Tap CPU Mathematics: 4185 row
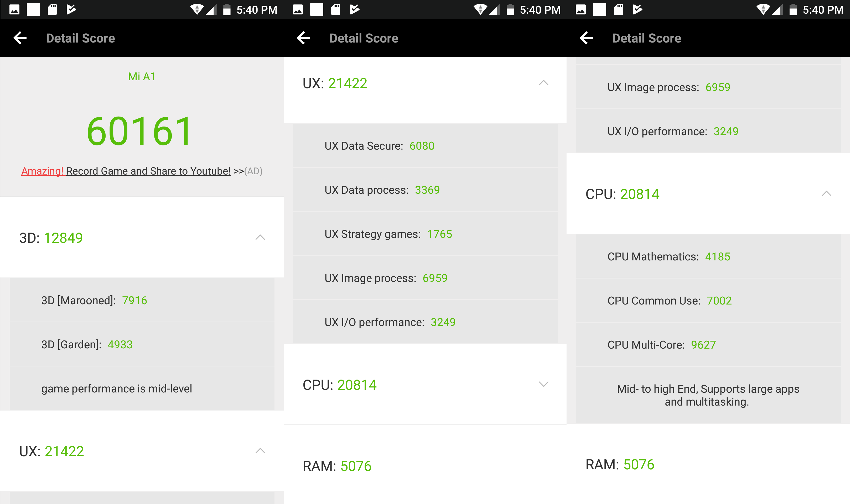This screenshot has height=504, width=851. [708, 256]
